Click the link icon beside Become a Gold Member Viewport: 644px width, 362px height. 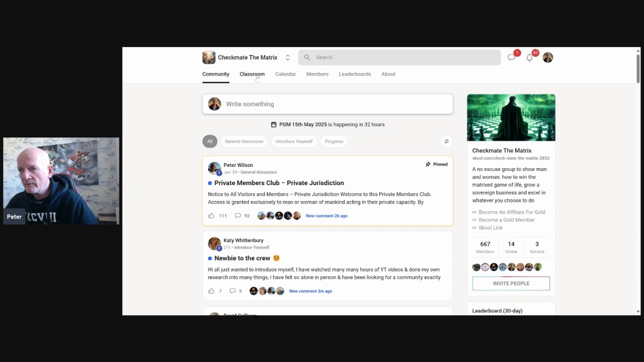(474, 220)
